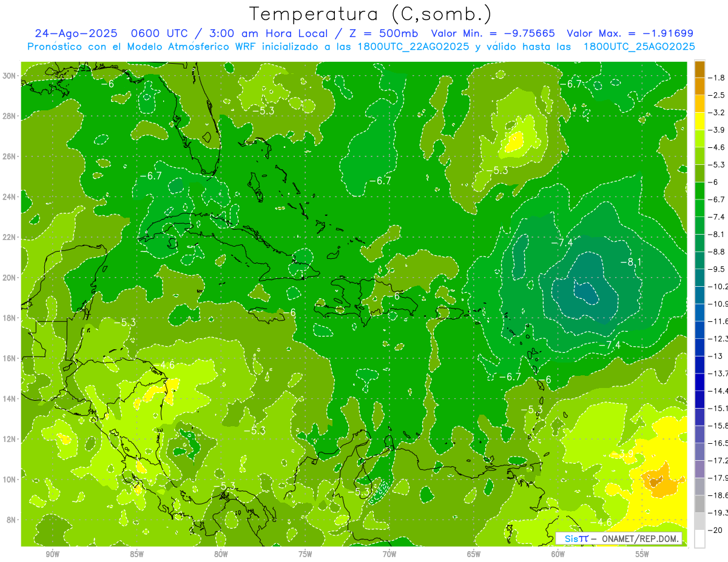Image resolution: width=728 pixels, height=562 pixels.
Task: Click the colorbar tick label "-1.8"
Action: click(718, 78)
